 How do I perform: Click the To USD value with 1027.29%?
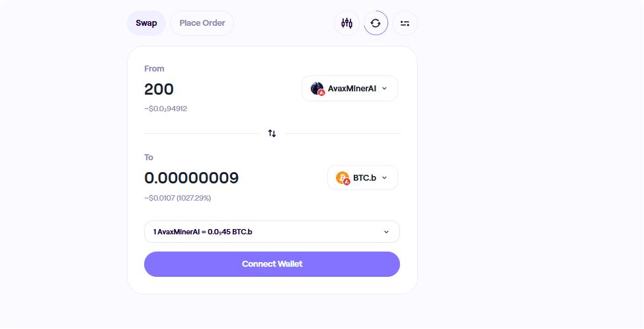[177, 198]
